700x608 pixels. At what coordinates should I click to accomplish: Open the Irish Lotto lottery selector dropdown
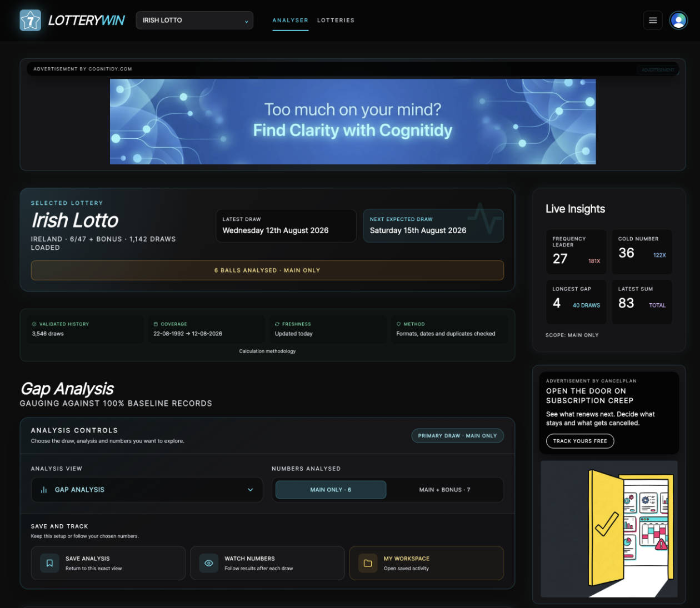click(x=194, y=21)
